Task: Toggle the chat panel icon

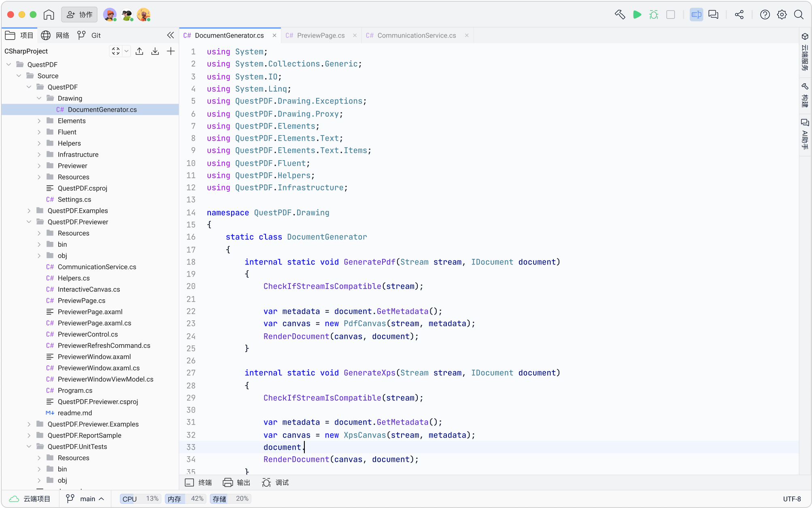Action: [713, 15]
